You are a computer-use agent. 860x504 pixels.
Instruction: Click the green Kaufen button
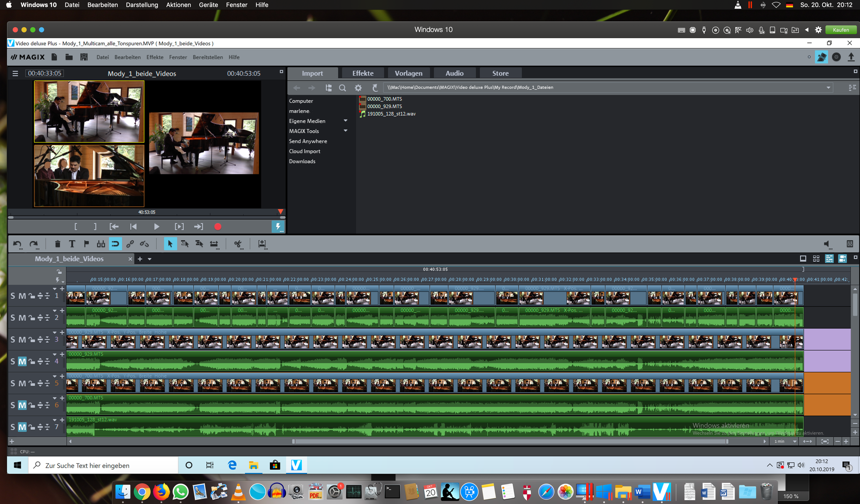841,30
